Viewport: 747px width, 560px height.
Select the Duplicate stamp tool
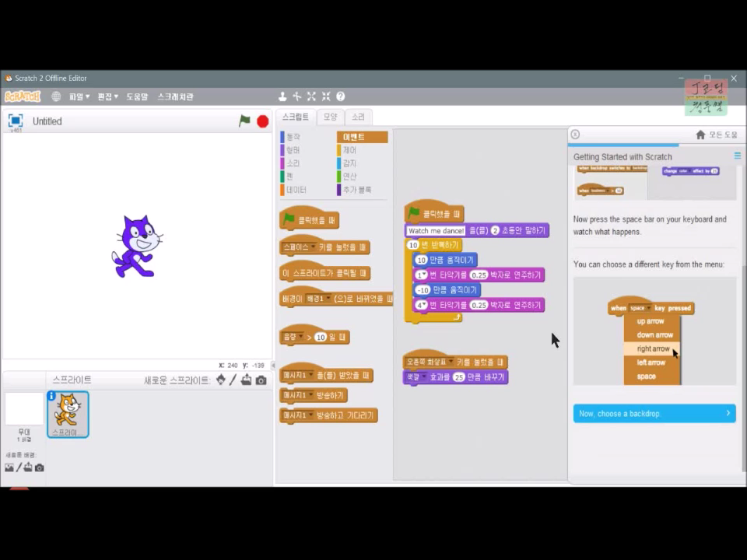[x=282, y=96]
